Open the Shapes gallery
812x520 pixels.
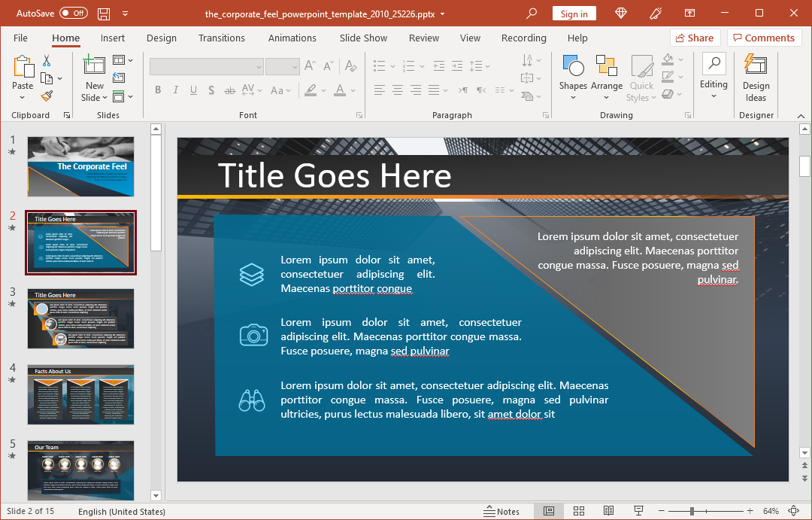pos(573,77)
